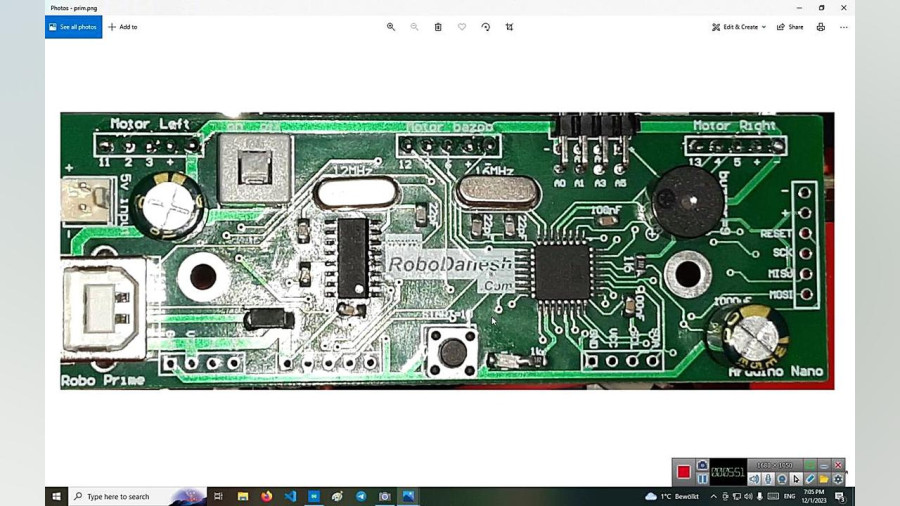Open File Explorer from the taskbar
Viewport: 900px width, 506px height.
click(243, 496)
